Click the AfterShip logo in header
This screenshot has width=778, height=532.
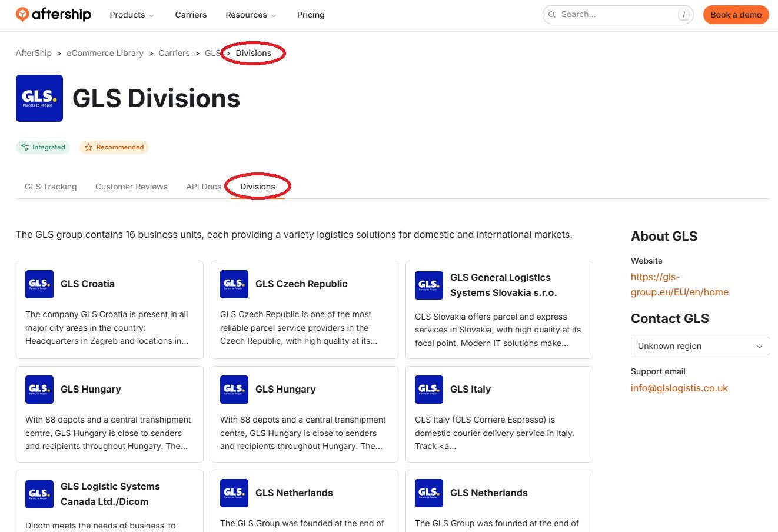pyautogui.click(x=54, y=15)
